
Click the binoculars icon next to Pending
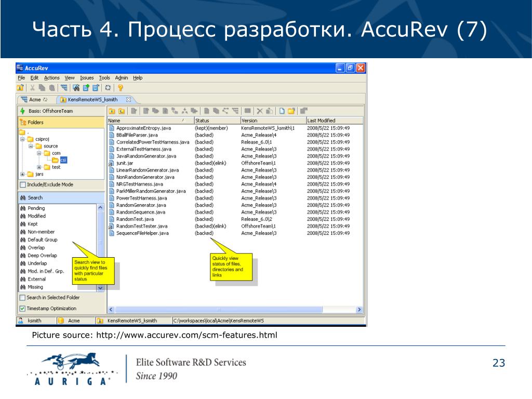[x=23, y=208]
